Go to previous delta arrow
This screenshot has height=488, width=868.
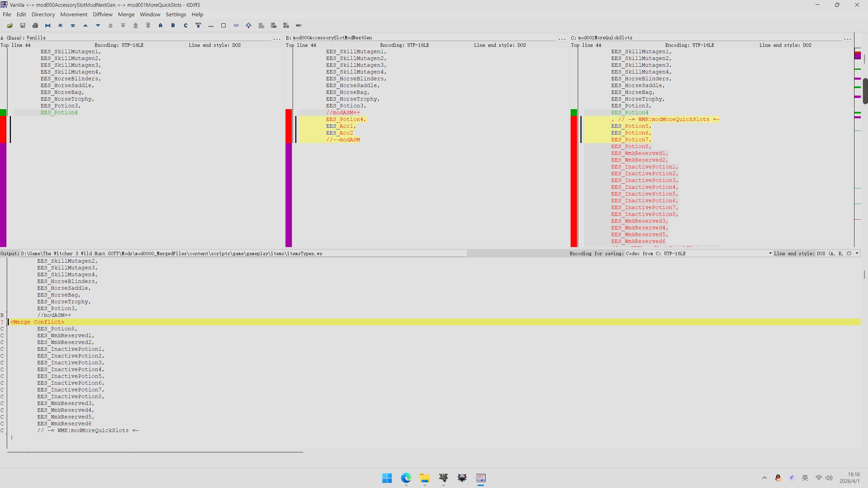tap(85, 25)
